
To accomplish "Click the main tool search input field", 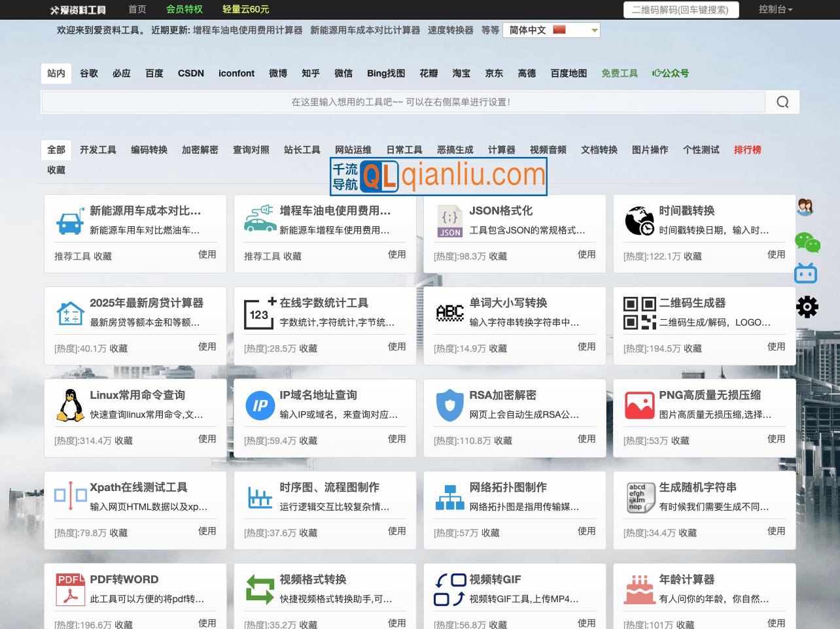I will (x=402, y=101).
